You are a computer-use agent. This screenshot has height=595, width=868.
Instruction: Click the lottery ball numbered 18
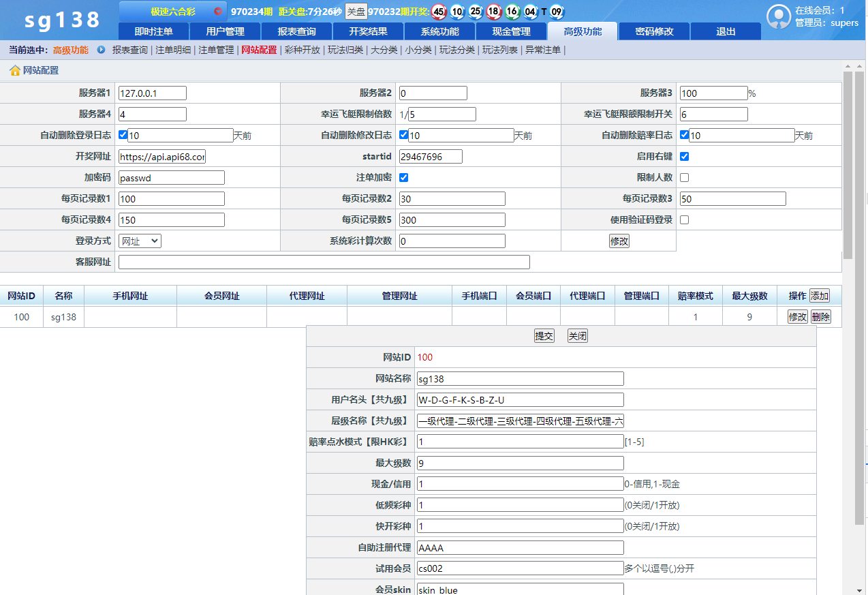[494, 12]
